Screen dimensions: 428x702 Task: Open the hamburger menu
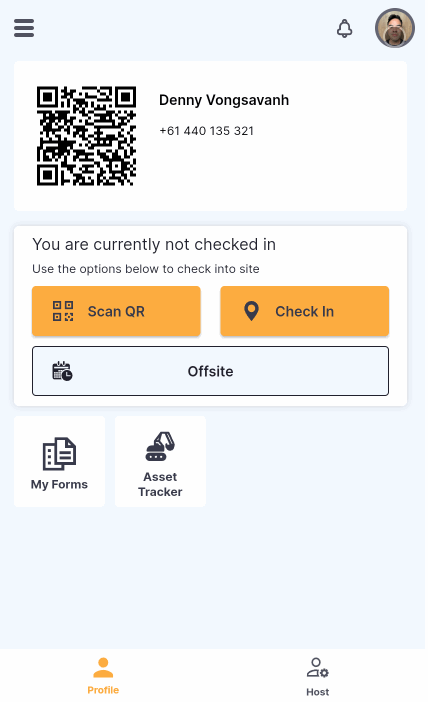(24, 28)
